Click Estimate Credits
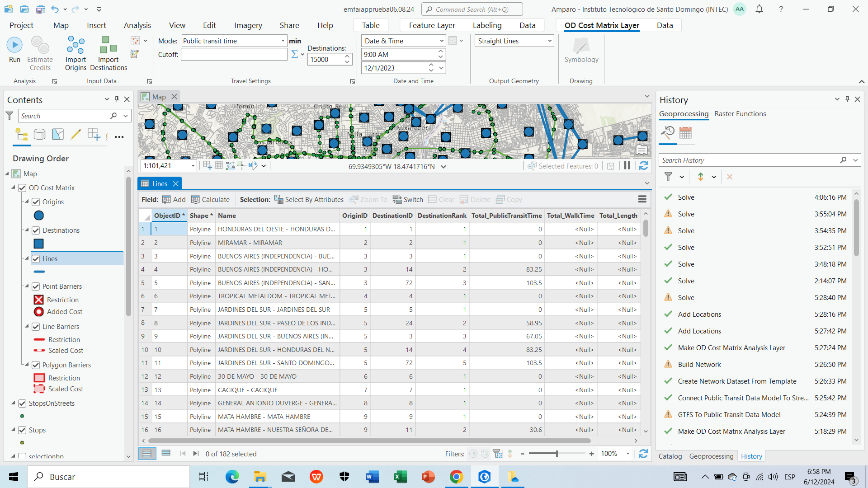This screenshot has width=868, height=488. [x=40, y=53]
